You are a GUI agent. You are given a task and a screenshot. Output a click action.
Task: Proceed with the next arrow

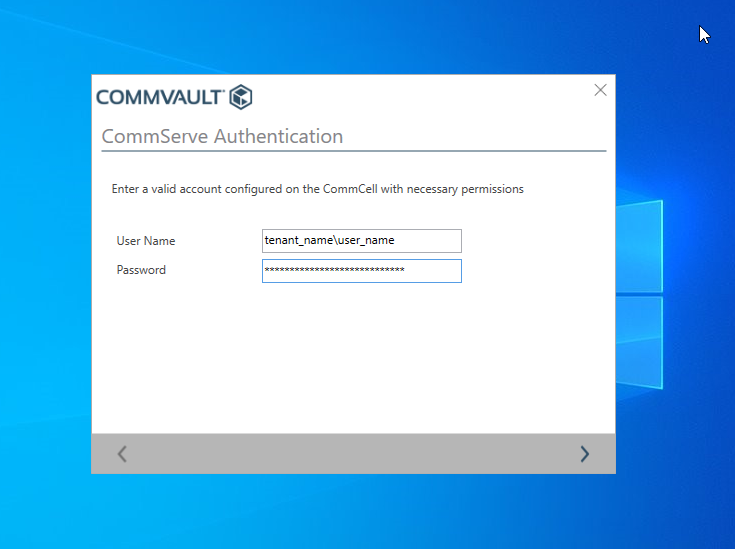pos(584,454)
